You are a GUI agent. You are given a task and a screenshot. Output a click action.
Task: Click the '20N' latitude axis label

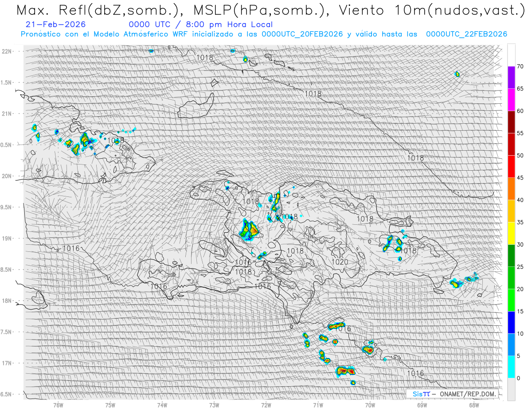click(x=7, y=176)
